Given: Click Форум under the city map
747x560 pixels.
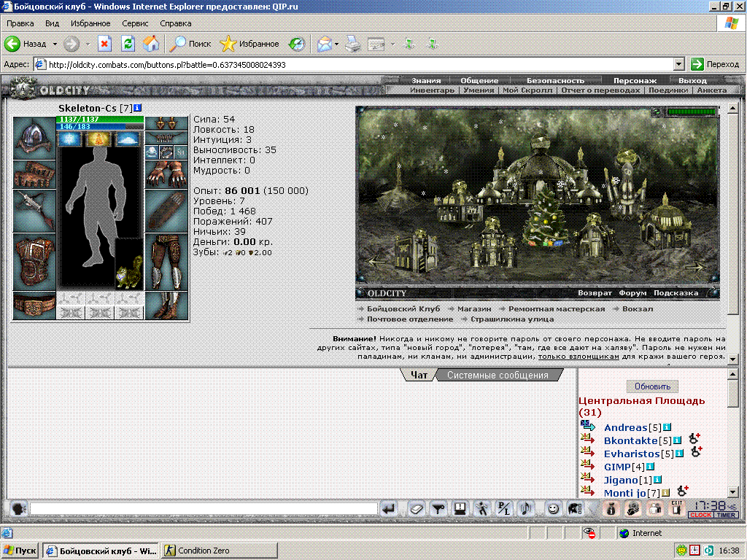Looking at the screenshot, I should (x=632, y=293).
